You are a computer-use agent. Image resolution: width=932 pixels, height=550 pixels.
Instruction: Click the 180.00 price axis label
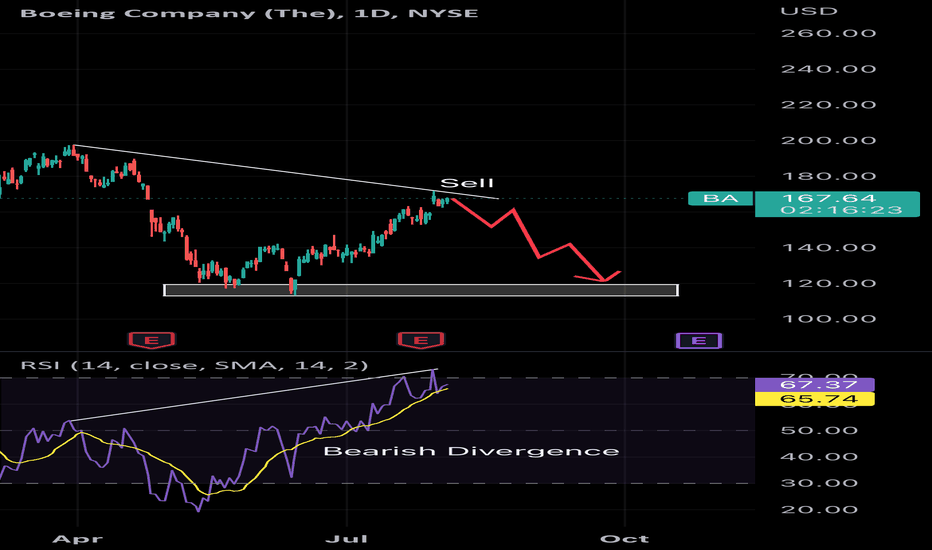coord(829,177)
